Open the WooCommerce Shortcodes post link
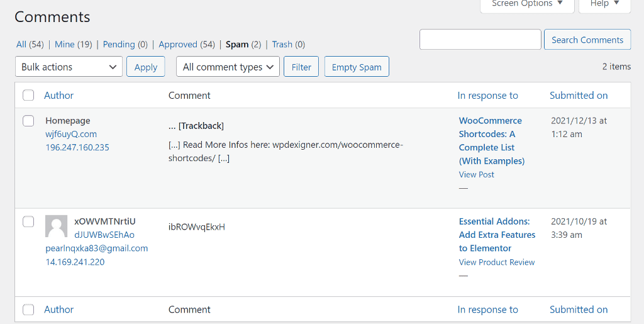644x324 pixels. [x=491, y=140]
